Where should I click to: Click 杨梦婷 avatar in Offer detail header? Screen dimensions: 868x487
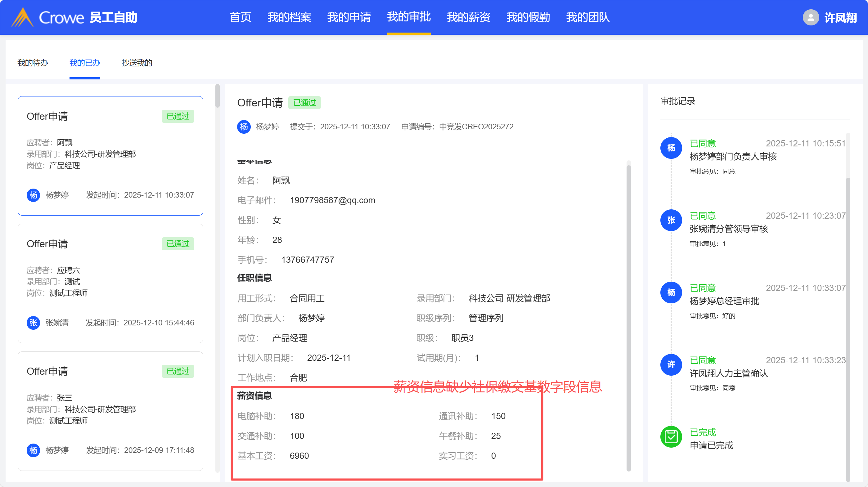[244, 127]
